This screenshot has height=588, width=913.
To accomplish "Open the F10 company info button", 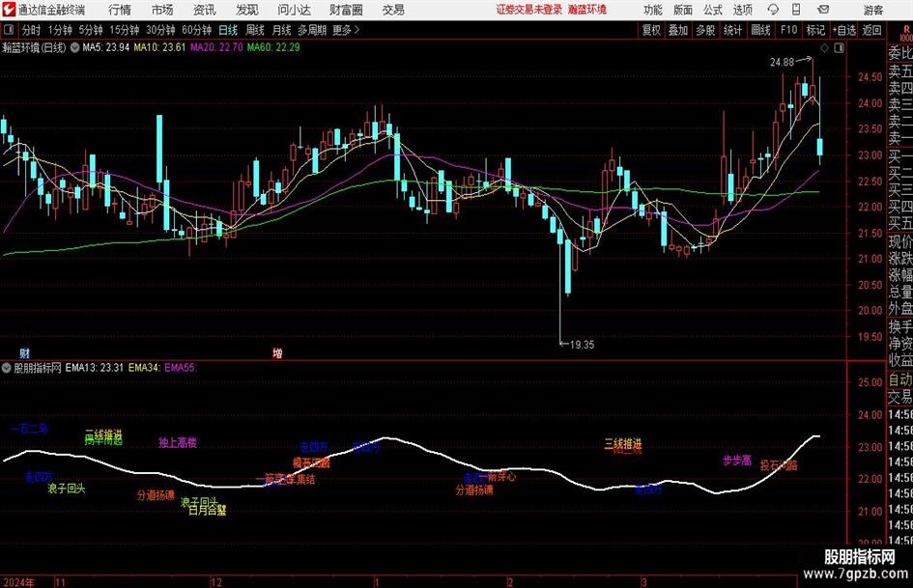I will (x=788, y=30).
